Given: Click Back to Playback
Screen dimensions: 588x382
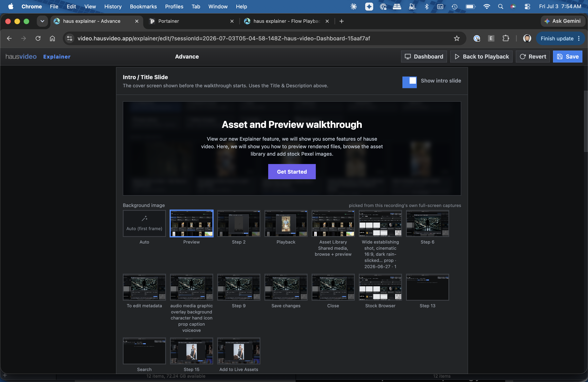Looking at the screenshot, I should pos(481,57).
